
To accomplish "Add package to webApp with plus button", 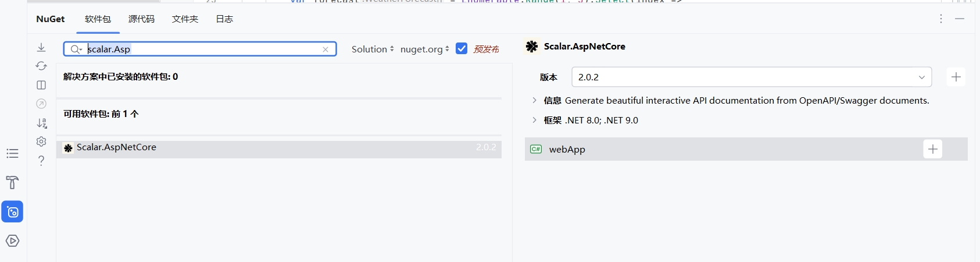I will point(933,149).
